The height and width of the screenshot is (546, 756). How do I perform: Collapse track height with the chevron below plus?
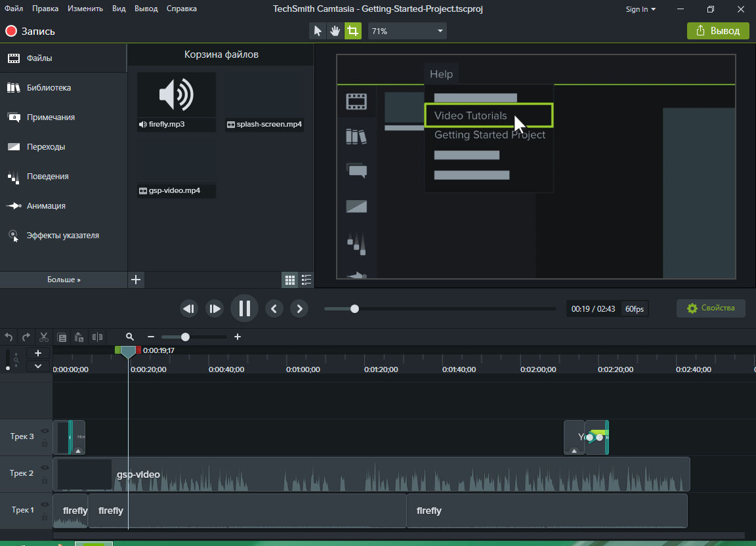pyautogui.click(x=37, y=367)
